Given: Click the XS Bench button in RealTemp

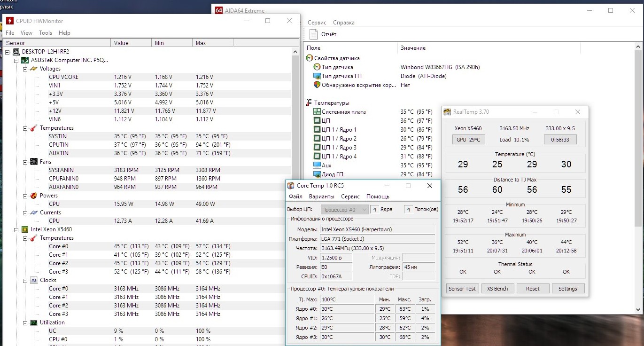Looking at the screenshot, I should 497,289.
